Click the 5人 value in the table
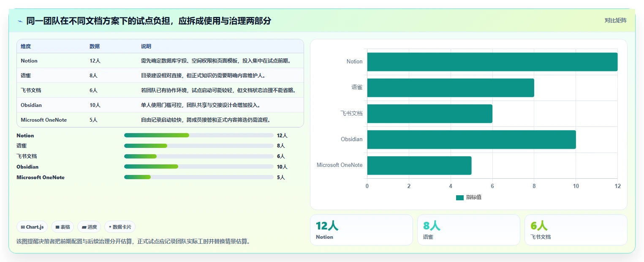The width and height of the screenshot is (644, 262). pos(94,120)
